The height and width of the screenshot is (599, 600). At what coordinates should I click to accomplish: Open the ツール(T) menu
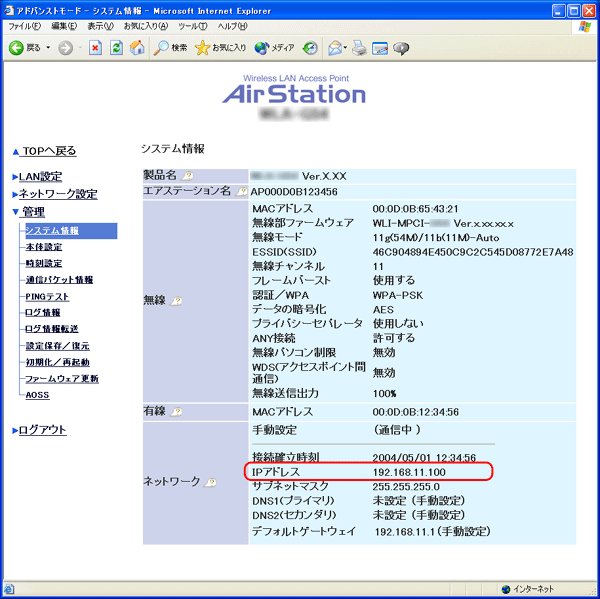(192, 26)
